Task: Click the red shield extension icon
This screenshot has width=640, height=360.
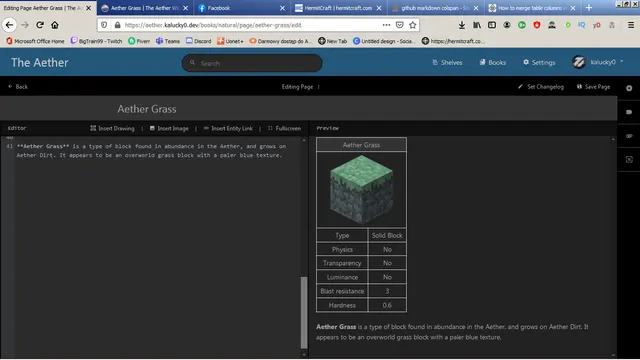Action: (x=537, y=25)
